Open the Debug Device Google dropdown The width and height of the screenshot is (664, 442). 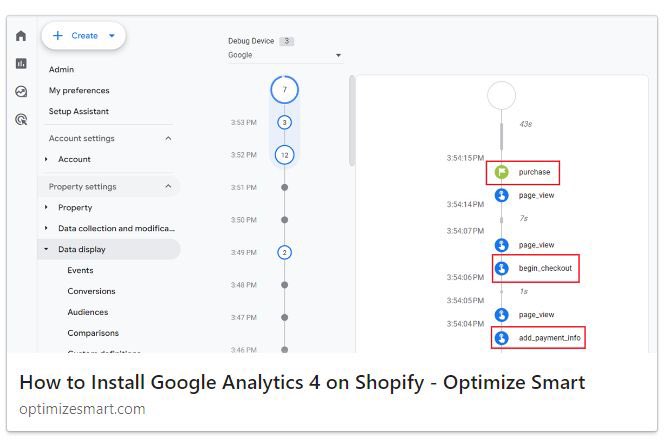(x=285, y=55)
